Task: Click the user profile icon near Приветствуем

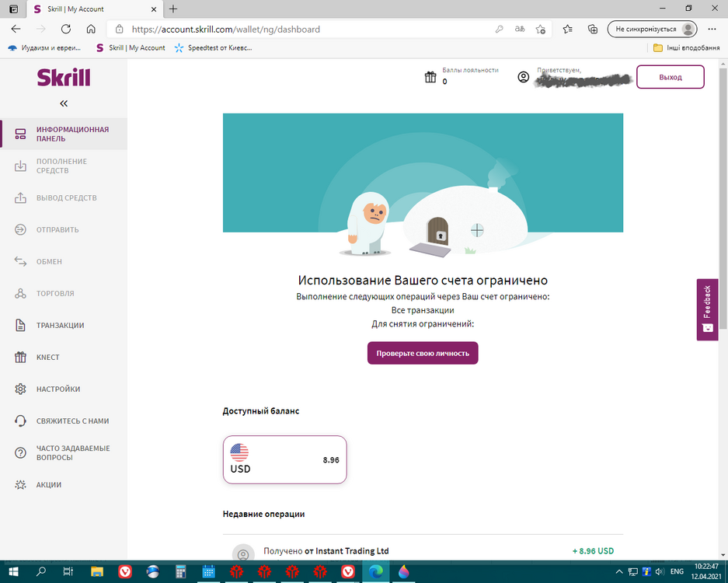Action: (x=523, y=77)
